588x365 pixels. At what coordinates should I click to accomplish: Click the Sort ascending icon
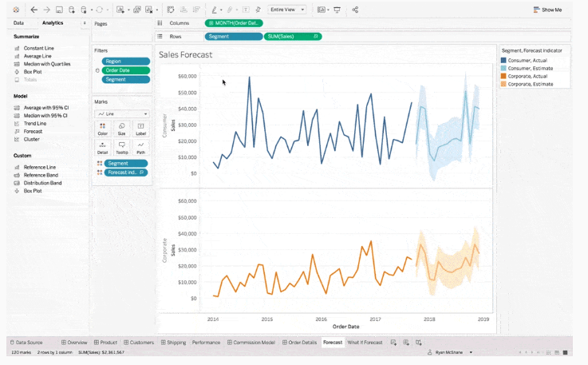(x=184, y=10)
